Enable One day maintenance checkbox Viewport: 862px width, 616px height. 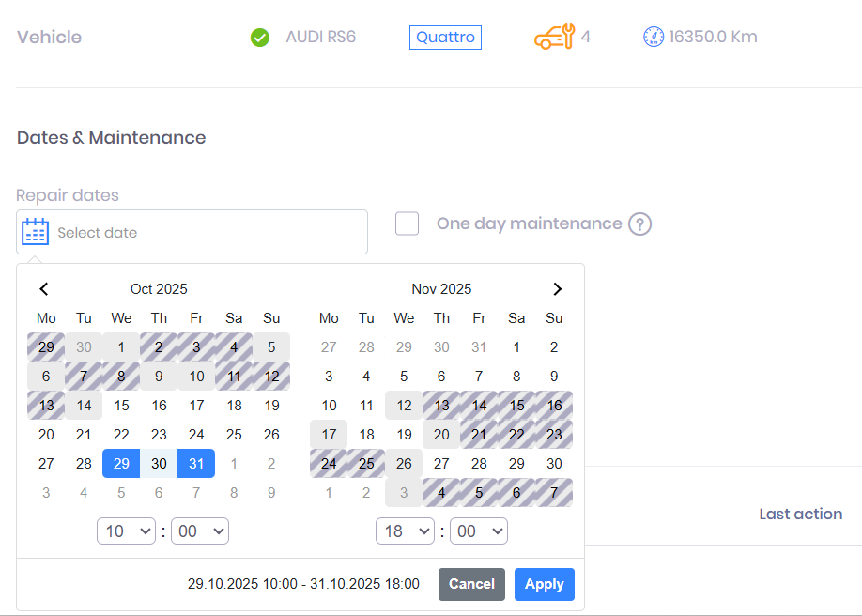407,223
